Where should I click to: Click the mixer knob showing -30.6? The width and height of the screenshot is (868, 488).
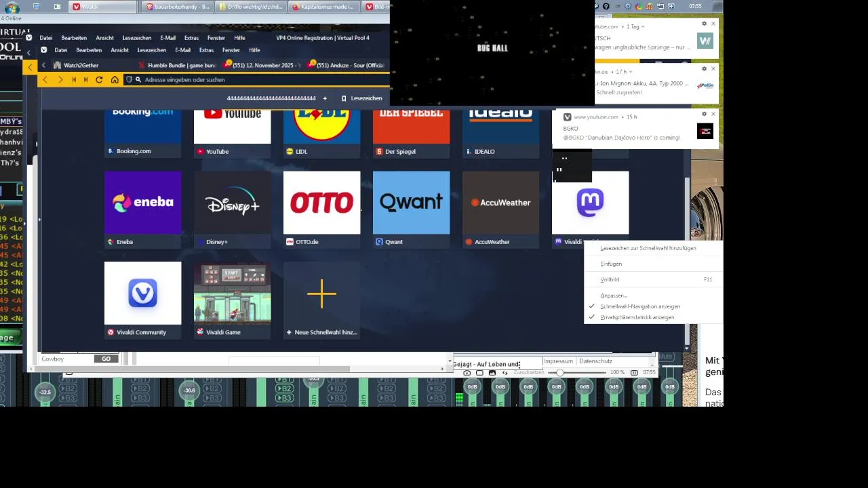pos(189,390)
